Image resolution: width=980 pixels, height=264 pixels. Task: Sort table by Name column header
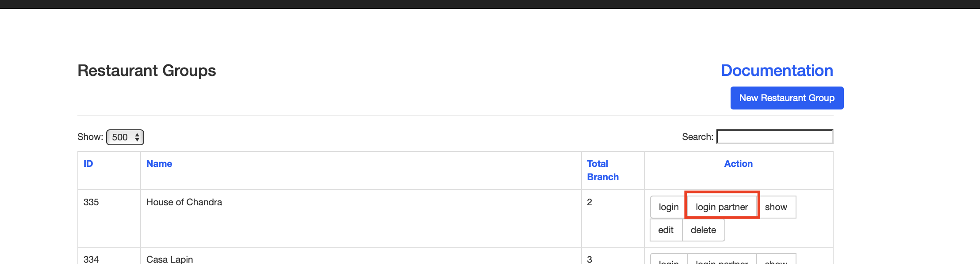[159, 164]
